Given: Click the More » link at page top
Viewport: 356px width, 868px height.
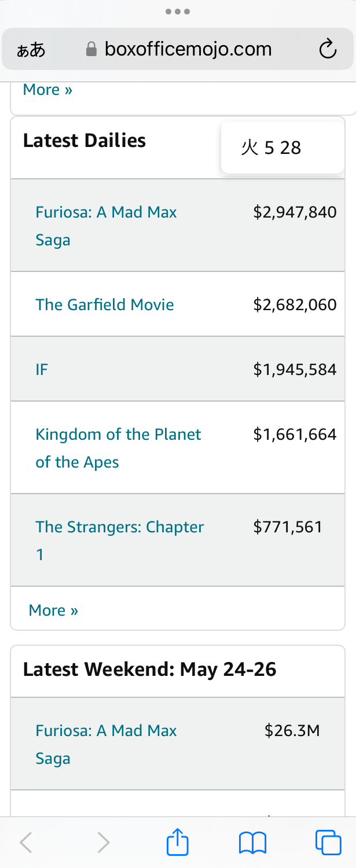Looking at the screenshot, I should (47, 90).
